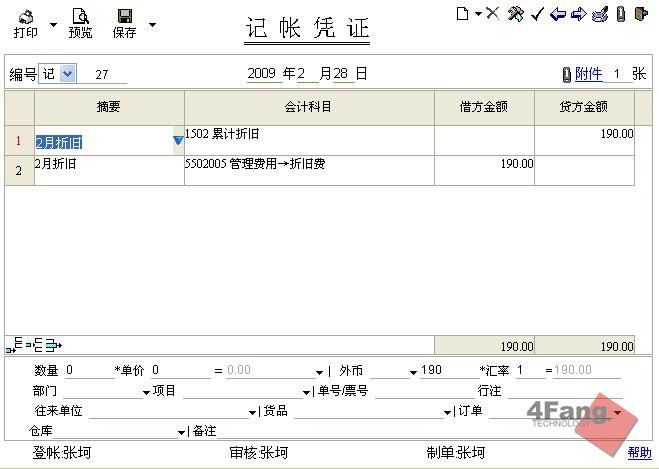Open the 外币 foreign currency dropdown
The height and width of the screenshot is (469, 659).
click(413, 372)
